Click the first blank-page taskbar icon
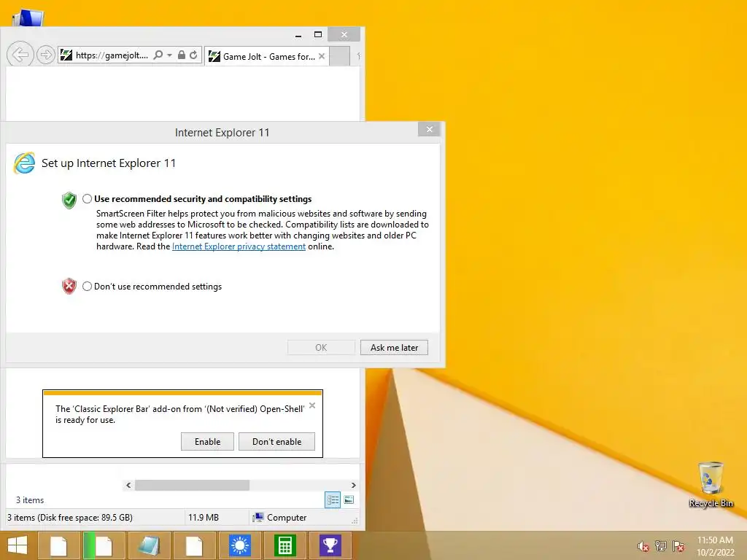 click(58, 545)
